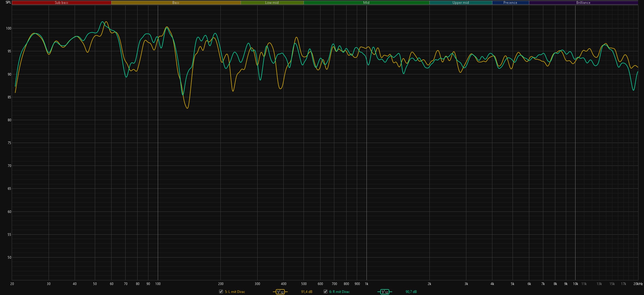Click the 1k frequency axis label

pos(366,284)
